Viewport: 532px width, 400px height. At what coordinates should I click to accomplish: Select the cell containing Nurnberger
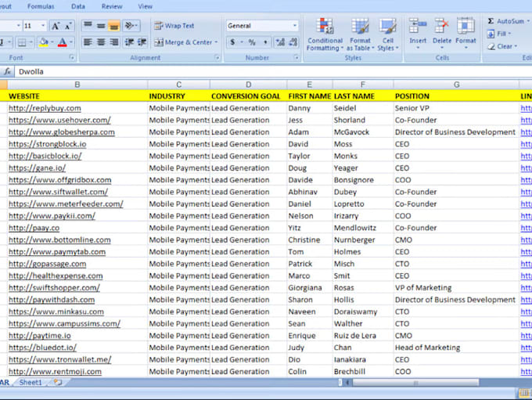(363, 240)
